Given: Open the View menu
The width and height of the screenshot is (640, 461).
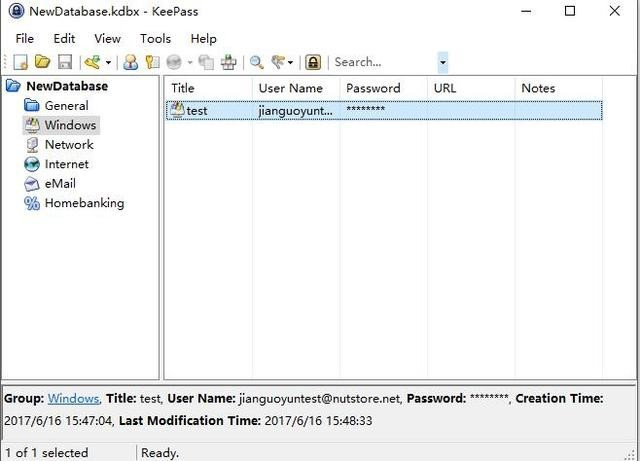Looking at the screenshot, I should pos(107,39).
